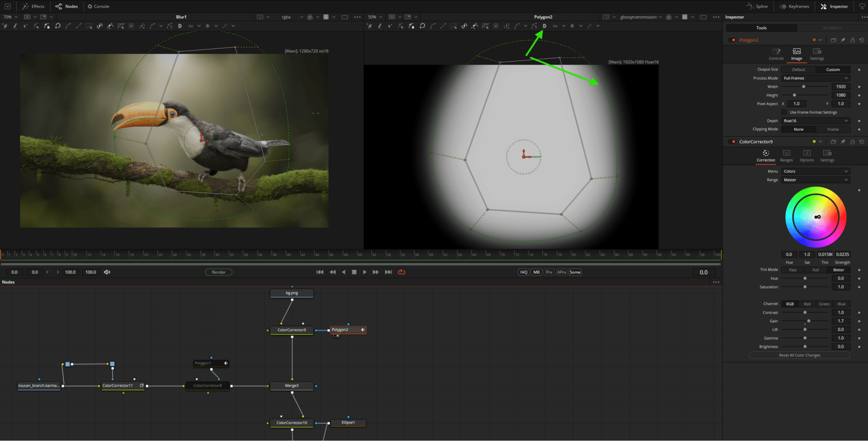Switch Clipping Mode to Frame
This screenshot has height=441, width=868.
(x=833, y=129)
